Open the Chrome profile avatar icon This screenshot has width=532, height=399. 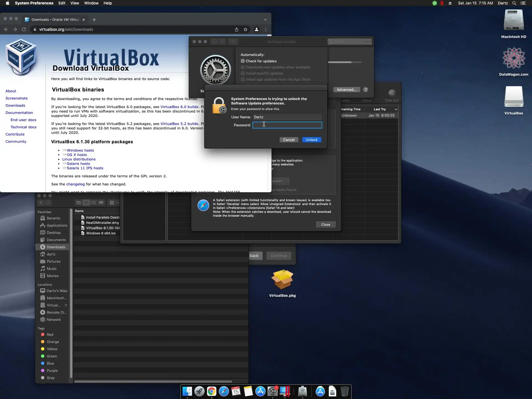point(257,29)
